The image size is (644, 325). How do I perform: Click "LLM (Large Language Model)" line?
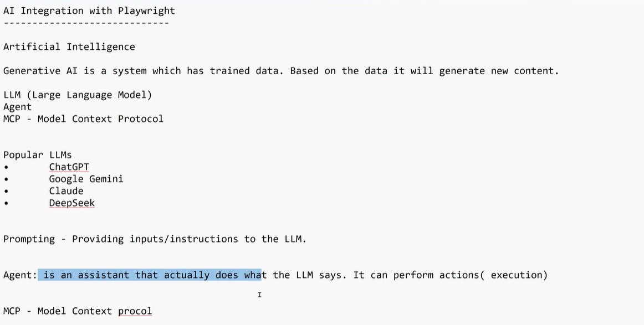coord(77,95)
